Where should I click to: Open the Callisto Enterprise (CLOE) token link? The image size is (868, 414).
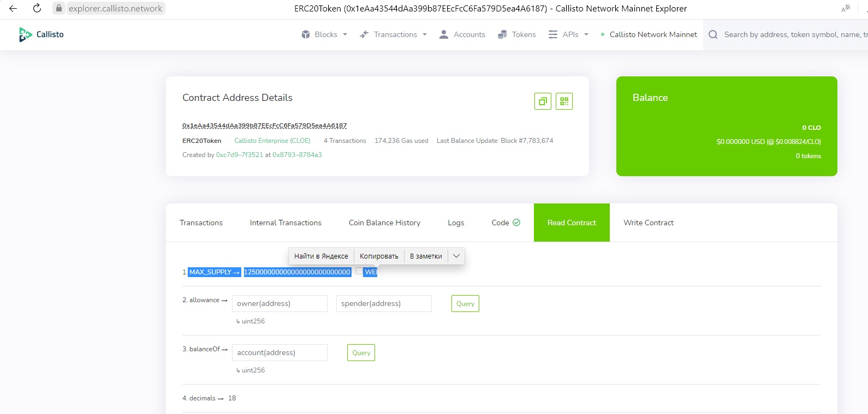pyautogui.click(x=272, y=141)
